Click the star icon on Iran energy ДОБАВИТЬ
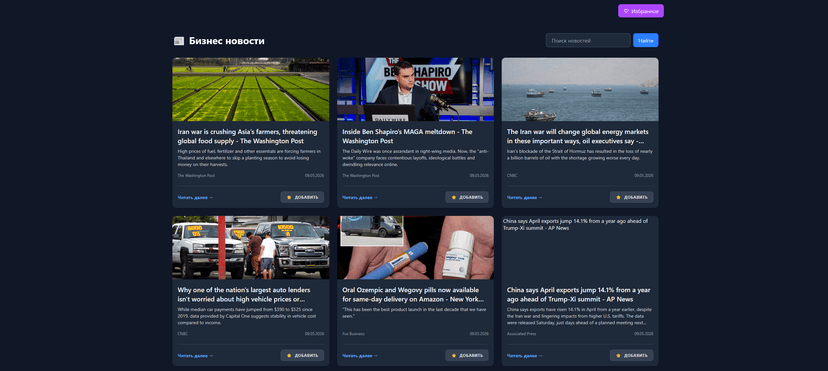This screenshot has width=828, height=371. click(618, 197)
